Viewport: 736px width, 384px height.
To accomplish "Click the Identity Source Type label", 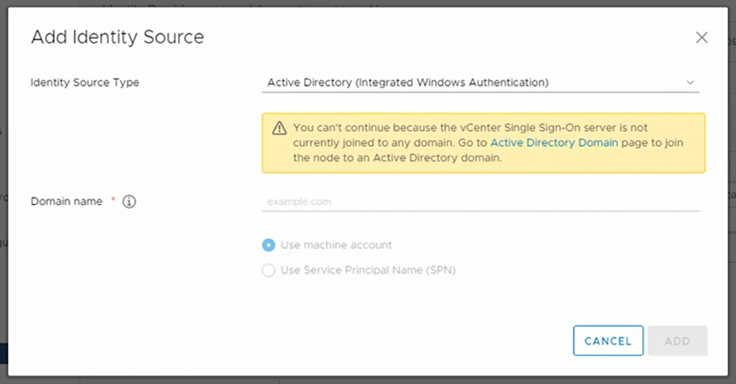I will pyautogui.click(x=85, y=83).
